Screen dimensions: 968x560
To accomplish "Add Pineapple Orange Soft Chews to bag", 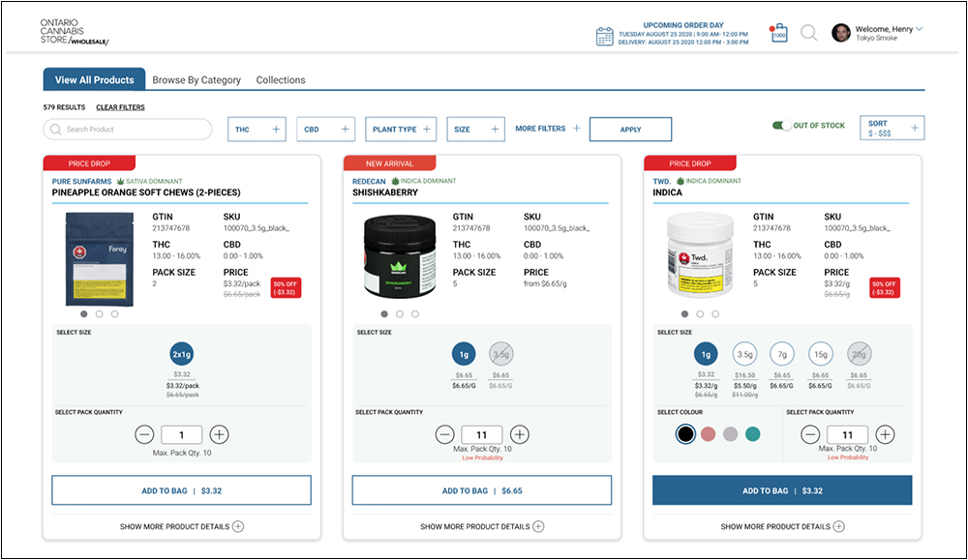I will (x=182, y=490).
